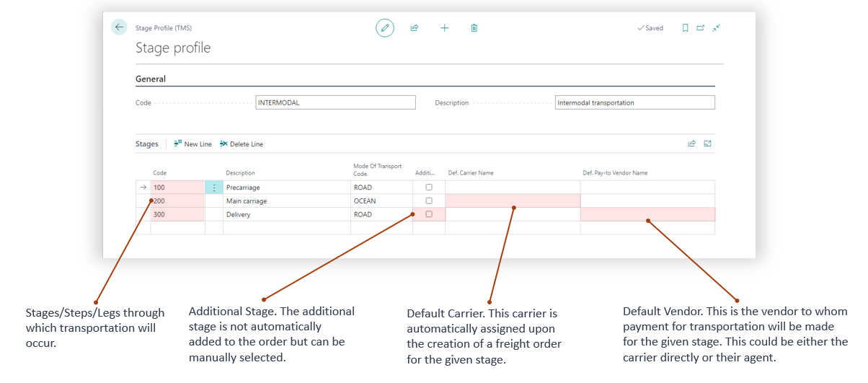Click the trash delete icon
Viewport: 868px width, 383px height.
click(474, 28)
